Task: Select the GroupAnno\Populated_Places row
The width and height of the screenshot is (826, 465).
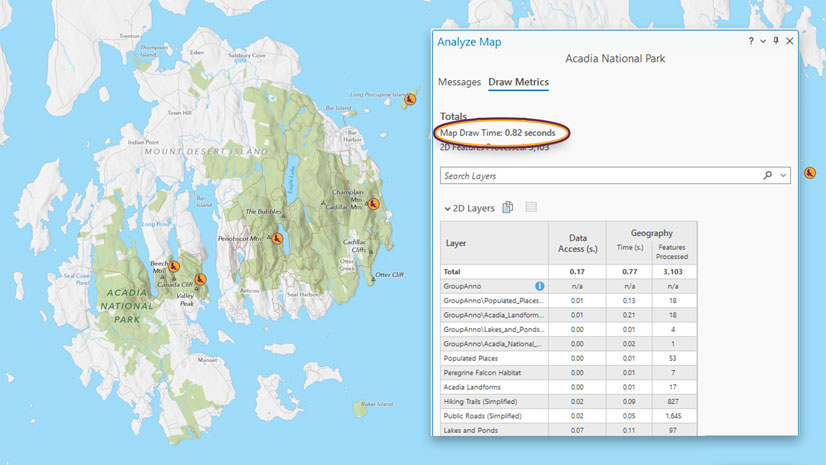Action: pos(568,300)
